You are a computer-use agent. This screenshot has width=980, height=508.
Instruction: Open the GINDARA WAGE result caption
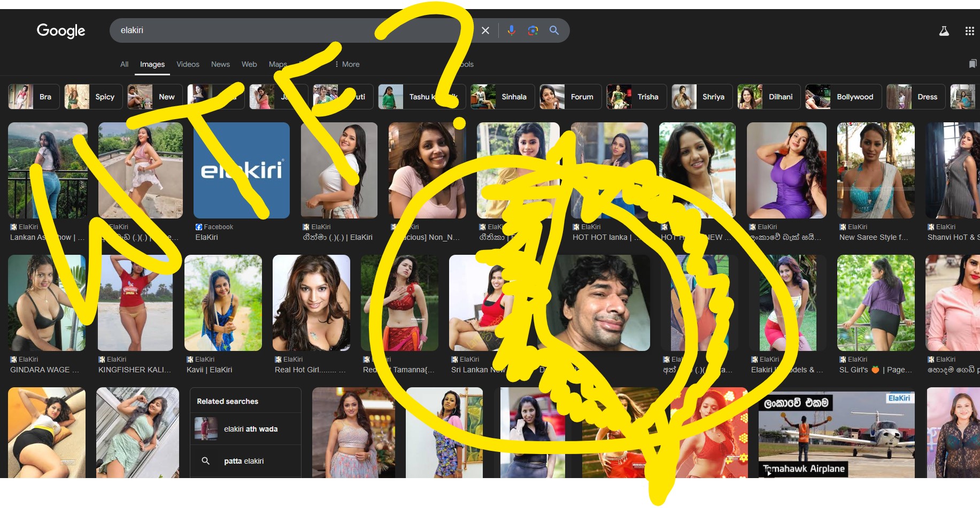coord(44,370)
